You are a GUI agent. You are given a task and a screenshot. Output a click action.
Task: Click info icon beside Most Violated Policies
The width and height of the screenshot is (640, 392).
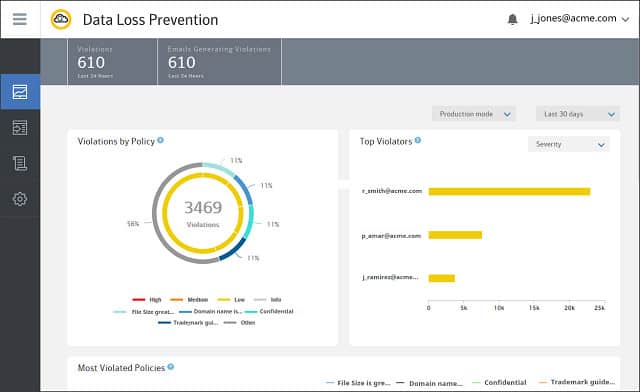171,367
